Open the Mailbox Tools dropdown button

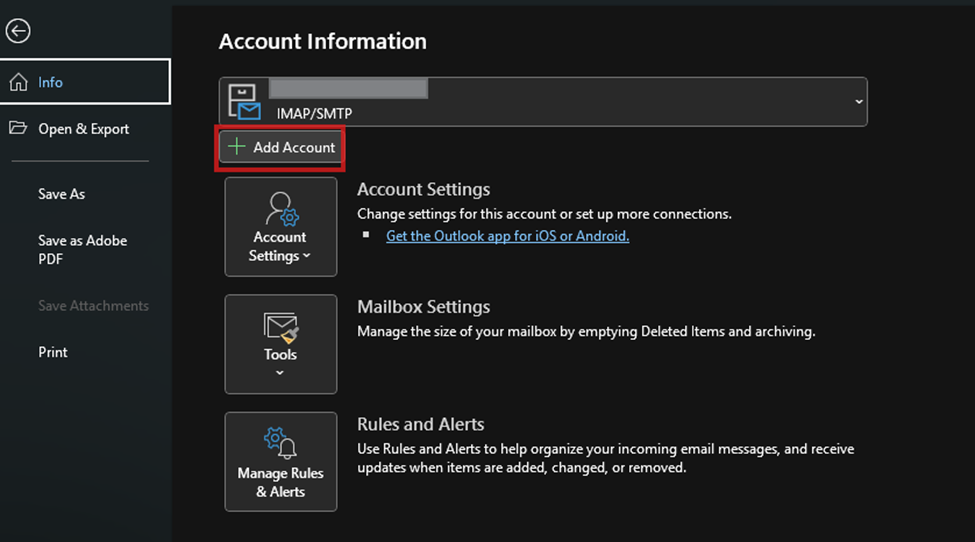point(281,344)
